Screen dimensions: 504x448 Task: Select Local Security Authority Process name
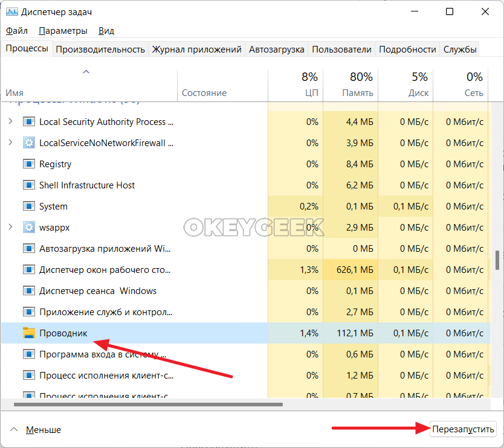(x=106, y=122)
